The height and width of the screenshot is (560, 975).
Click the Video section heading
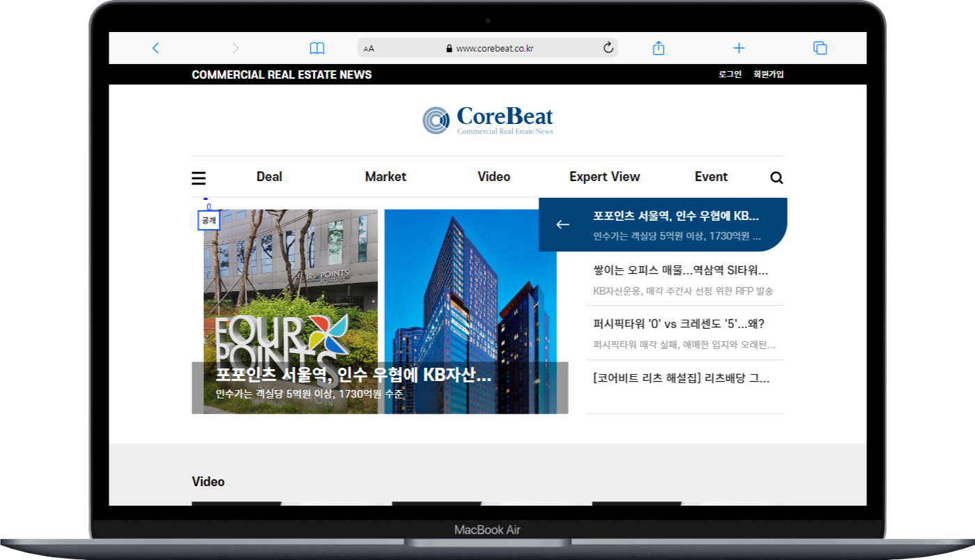(x=208, y=482)
